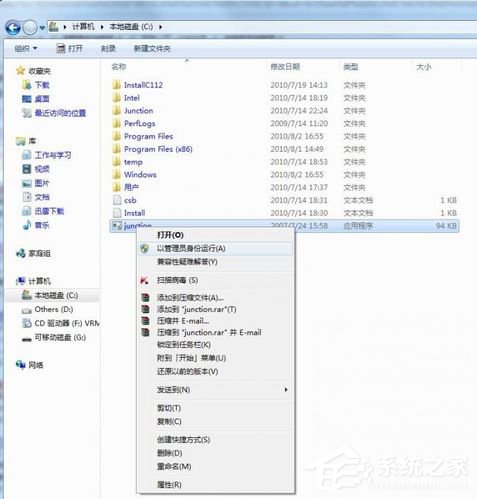Click the 新建文件夹 toolbar button
This screenshot has height=499, width=477.
152,49
